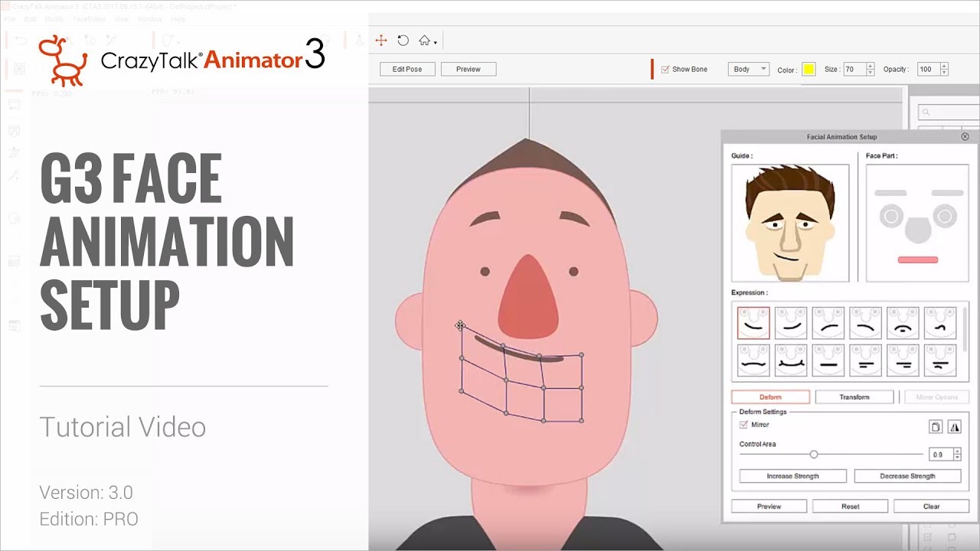This screenshot has width=980, height=551.
Task: Select the left eyebrow in Face Part
Action: tap(890, 193)
